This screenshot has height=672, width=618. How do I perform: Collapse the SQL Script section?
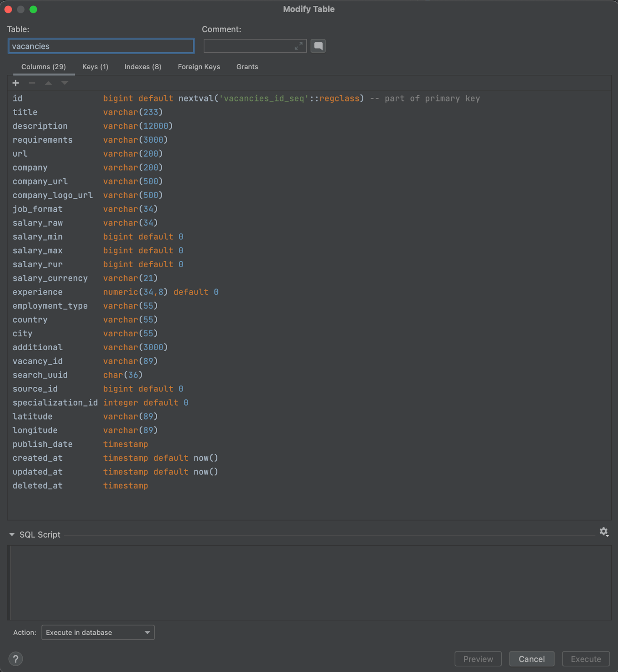click(12, 535)
